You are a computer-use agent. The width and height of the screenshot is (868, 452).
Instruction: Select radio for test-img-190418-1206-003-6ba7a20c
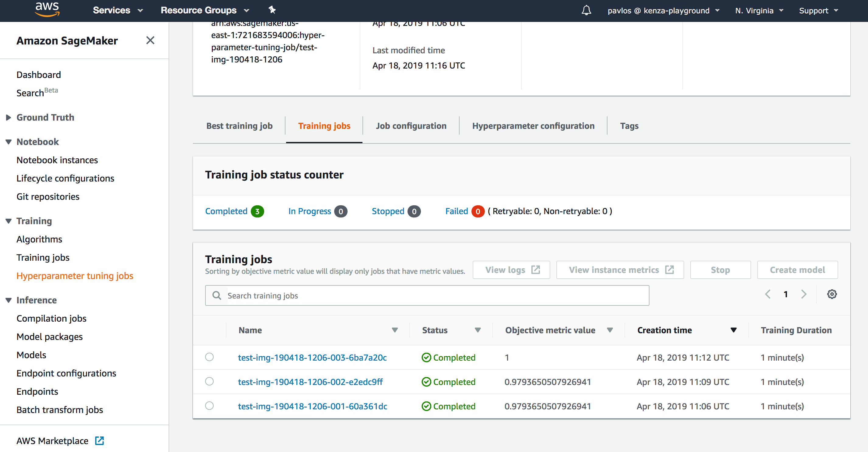tap(209, 357)
